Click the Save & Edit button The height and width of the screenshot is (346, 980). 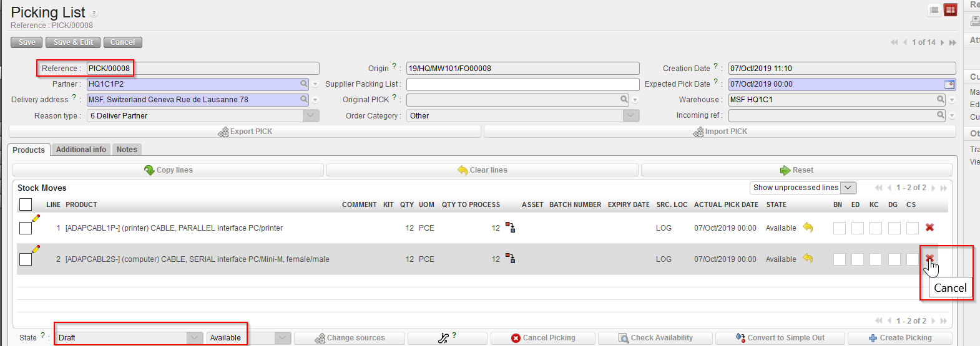click(73, 42)
